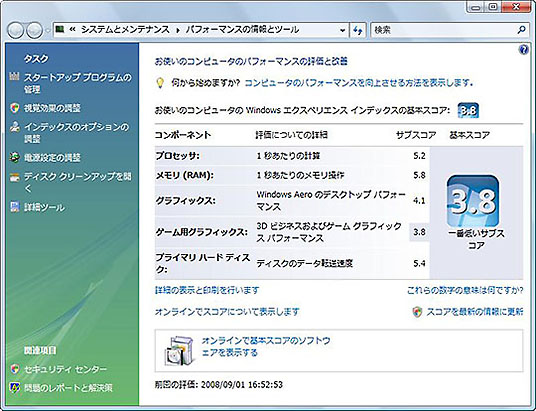Screen dimensions: 536x411
Task: Click the power settings icon beside 電源設定の調整
Action: click(14, 158)
